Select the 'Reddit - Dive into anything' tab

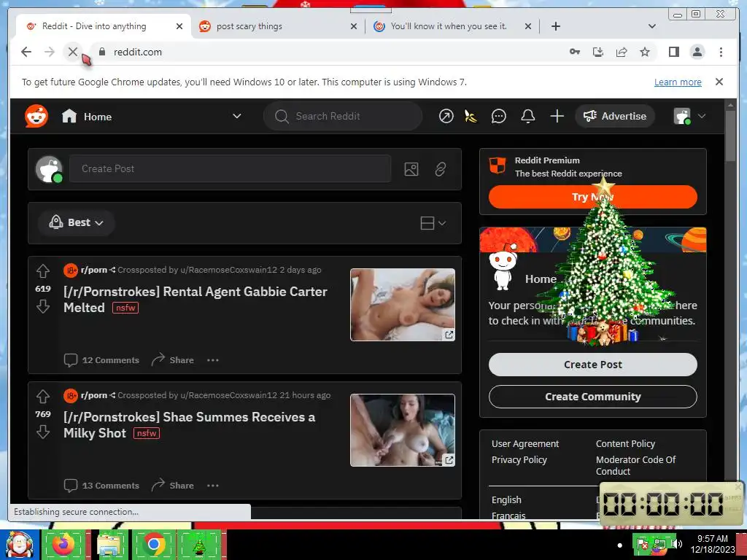[x=102, y=26]
